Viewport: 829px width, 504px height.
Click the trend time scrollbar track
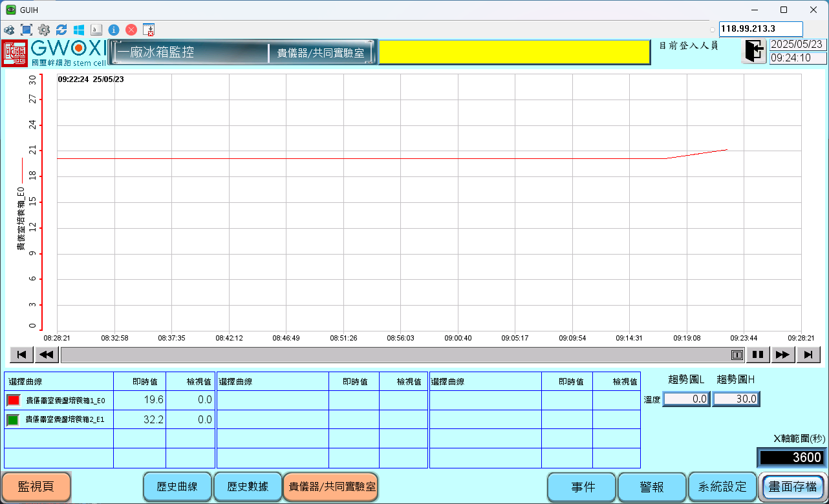[402, 355]
